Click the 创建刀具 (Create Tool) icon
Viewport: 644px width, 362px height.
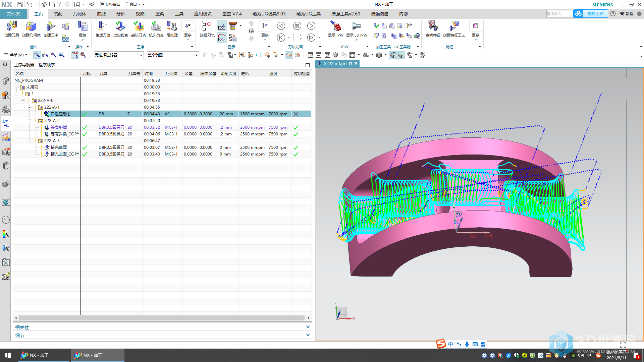pyautogui.click(x=12, y=29)
